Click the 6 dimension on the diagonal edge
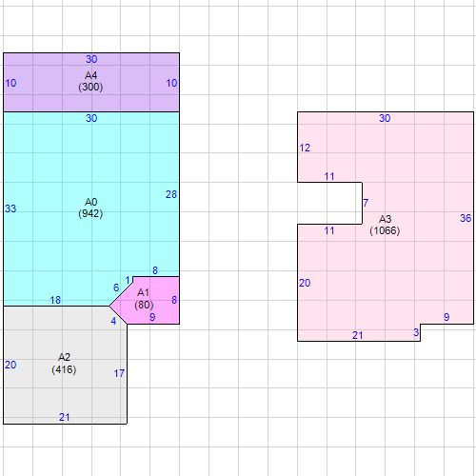Viewport: 476px width, 476px height. coord(116,288)
